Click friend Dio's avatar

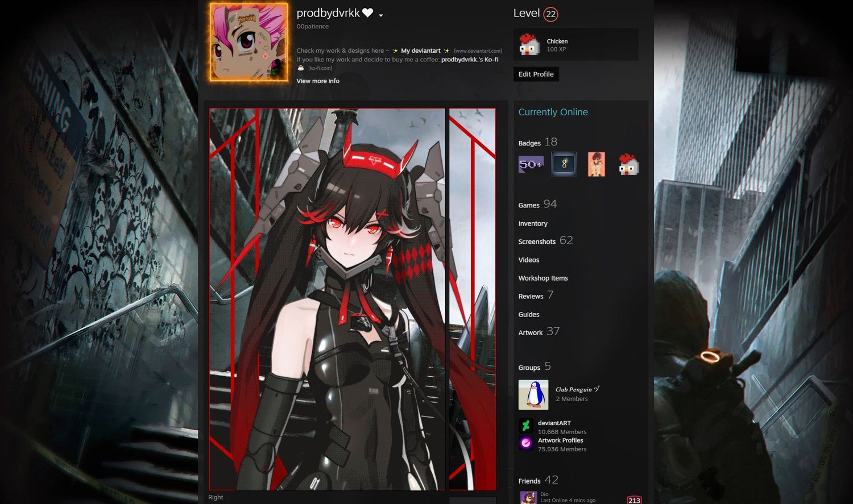(528, 498)
